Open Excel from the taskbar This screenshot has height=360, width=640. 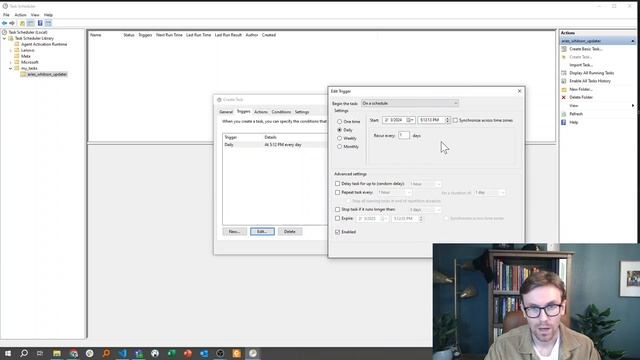click(171, 353)
